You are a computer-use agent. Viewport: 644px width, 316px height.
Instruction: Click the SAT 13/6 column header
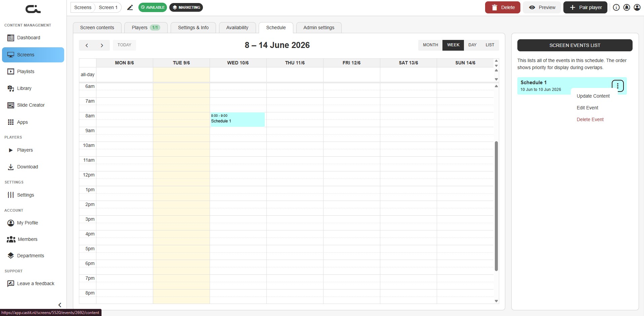(x=409, y=63)
